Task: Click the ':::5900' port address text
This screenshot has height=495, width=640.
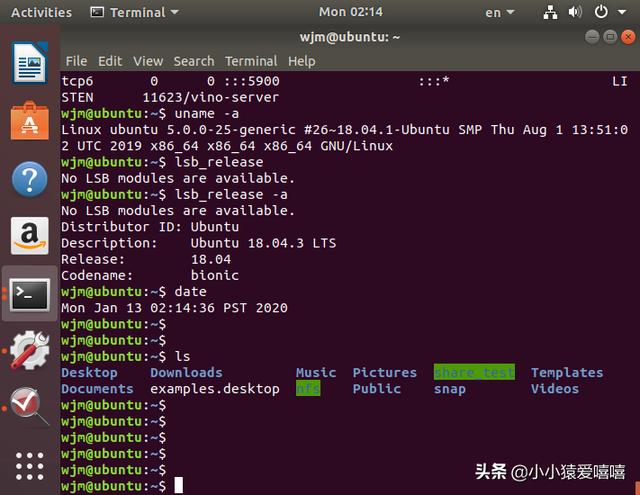Action: pyautogui.click(x=251, y=81)
